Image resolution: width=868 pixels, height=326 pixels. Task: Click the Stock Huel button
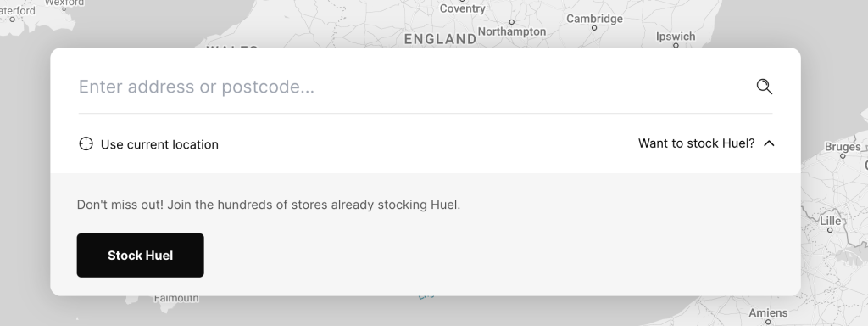click(x=140, y=255)
